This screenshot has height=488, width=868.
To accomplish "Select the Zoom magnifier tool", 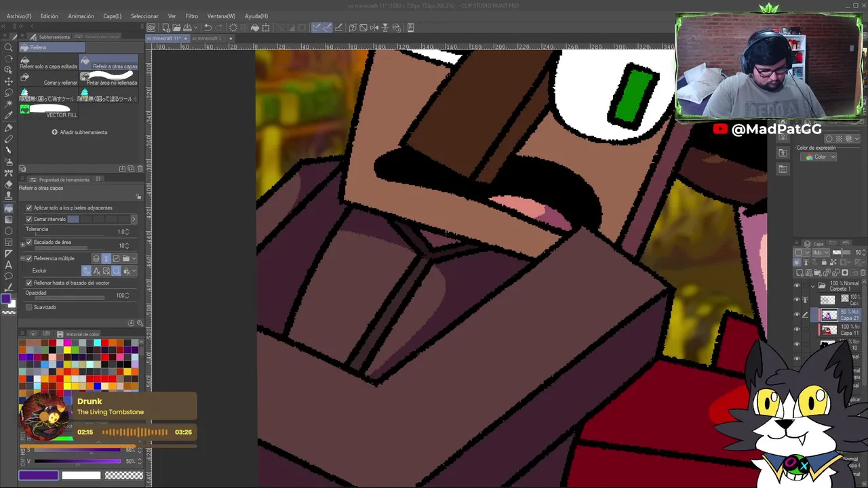I will coord(9,47).
